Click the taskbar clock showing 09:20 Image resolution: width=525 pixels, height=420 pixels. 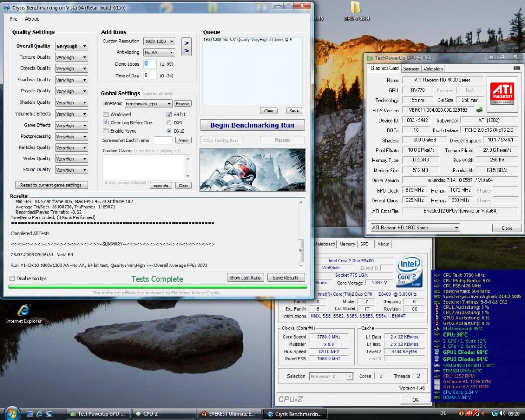pos(515,413)
